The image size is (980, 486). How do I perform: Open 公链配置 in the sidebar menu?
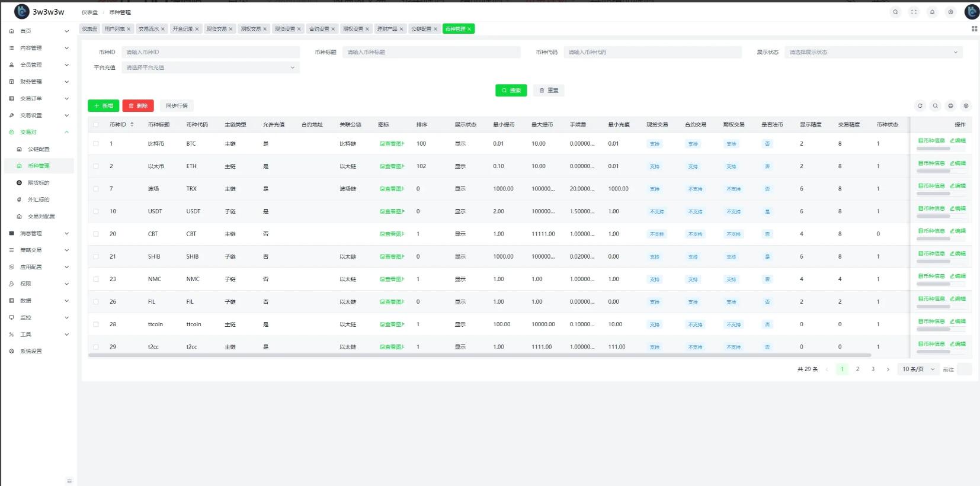[39, 149]
